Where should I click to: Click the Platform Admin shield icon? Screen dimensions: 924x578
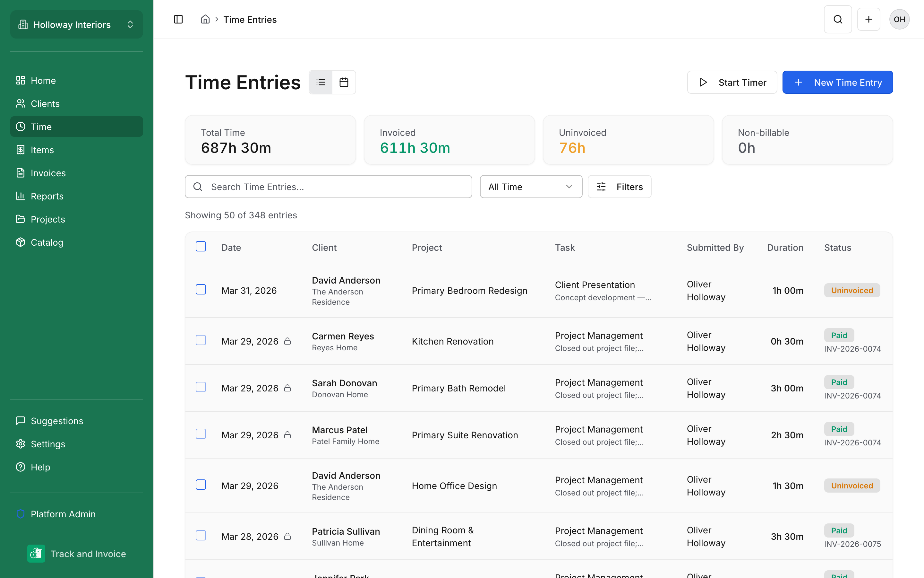[x=21, y=514]
